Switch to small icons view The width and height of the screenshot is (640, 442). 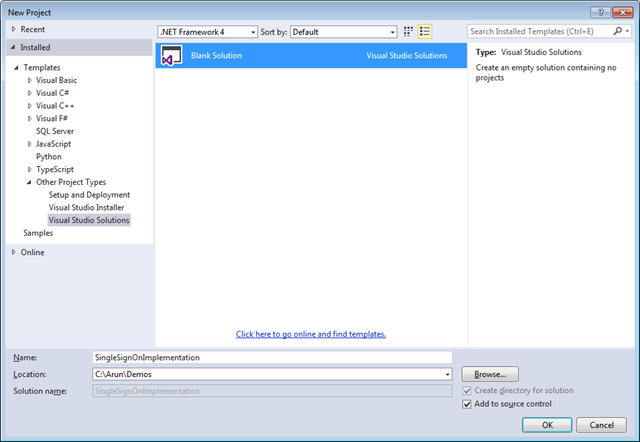click(408, 32)
